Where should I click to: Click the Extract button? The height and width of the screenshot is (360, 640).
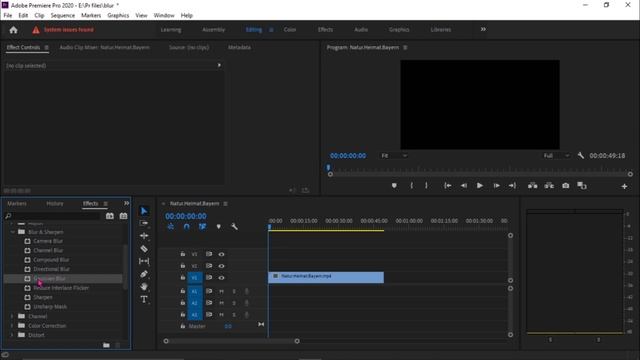tap(549, 186)
